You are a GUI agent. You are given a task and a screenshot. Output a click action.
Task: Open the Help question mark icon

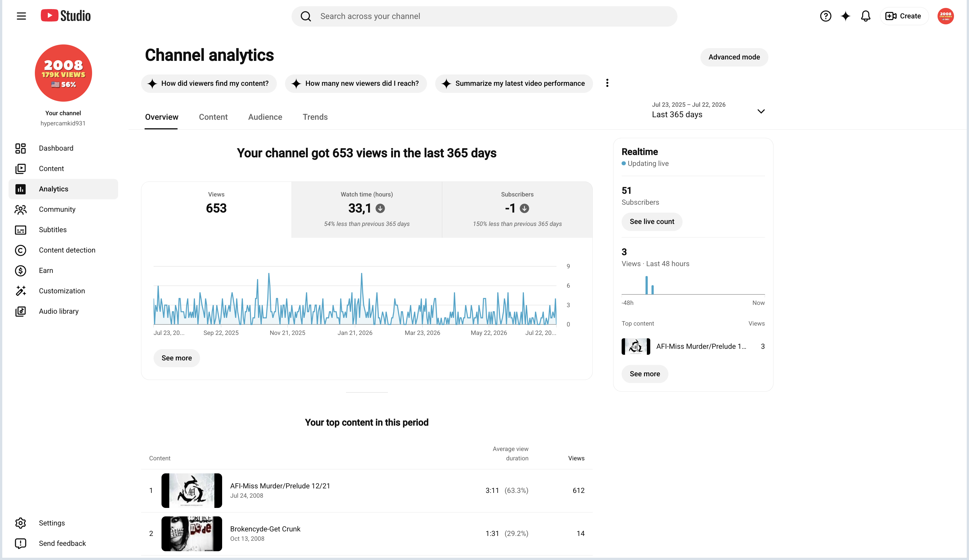tap(825, 16)
